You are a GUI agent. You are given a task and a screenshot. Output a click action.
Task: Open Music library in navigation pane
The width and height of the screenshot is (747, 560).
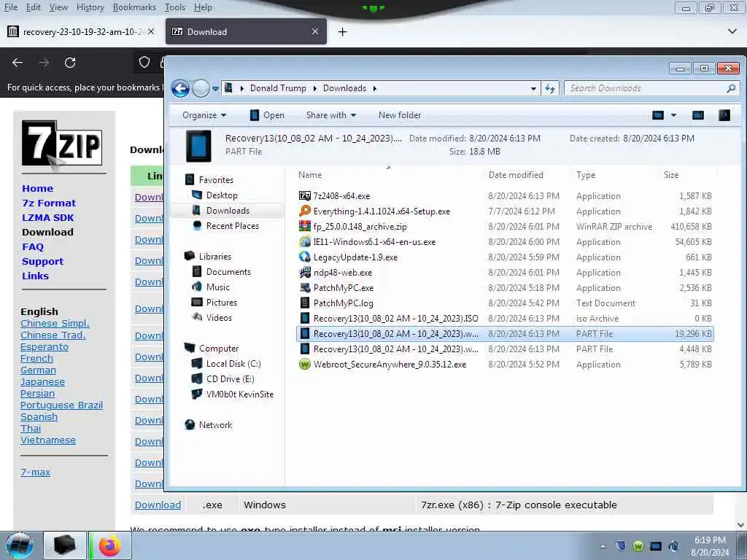point(217,287)
